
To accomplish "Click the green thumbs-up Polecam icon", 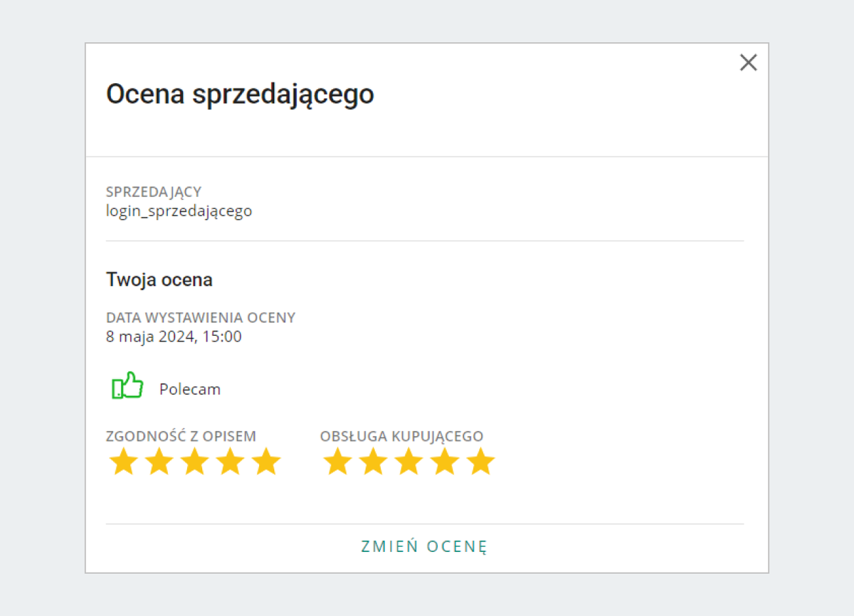I will click(126, 387).
